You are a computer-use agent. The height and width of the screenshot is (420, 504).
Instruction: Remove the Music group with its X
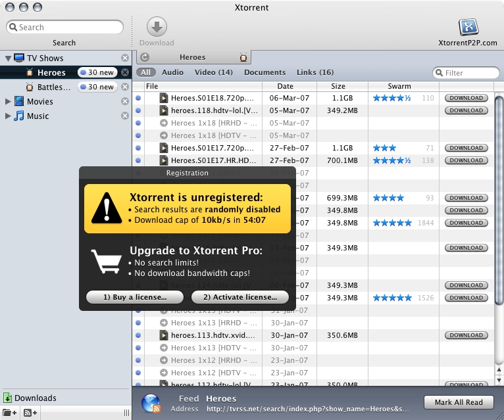coord(125,116)
